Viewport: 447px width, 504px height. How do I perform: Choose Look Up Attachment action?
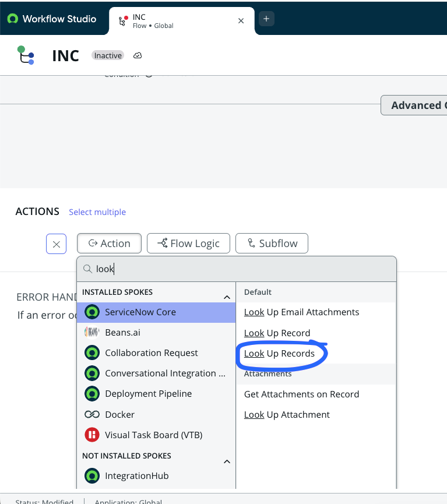(287, 415)
